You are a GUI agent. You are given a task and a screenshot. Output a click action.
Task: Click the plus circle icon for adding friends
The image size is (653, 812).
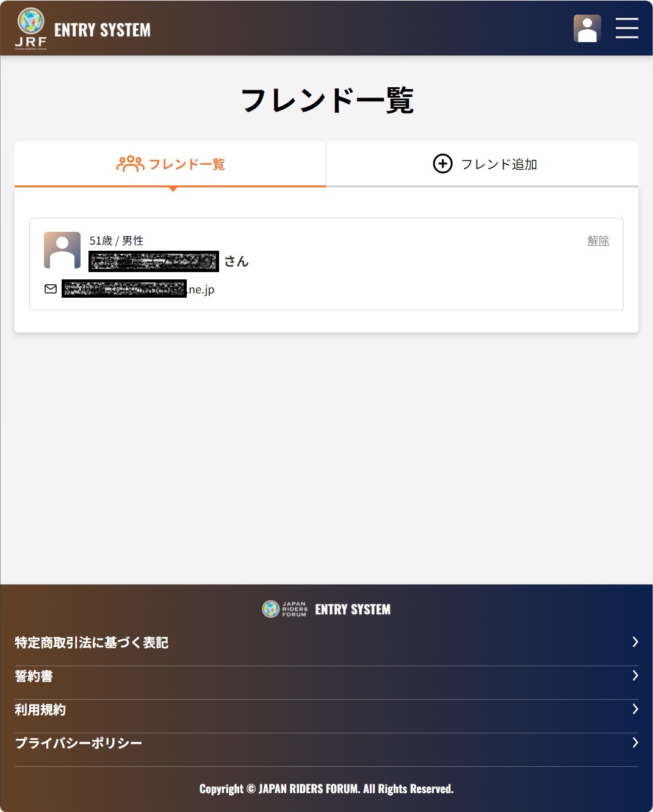click(442, 163)
